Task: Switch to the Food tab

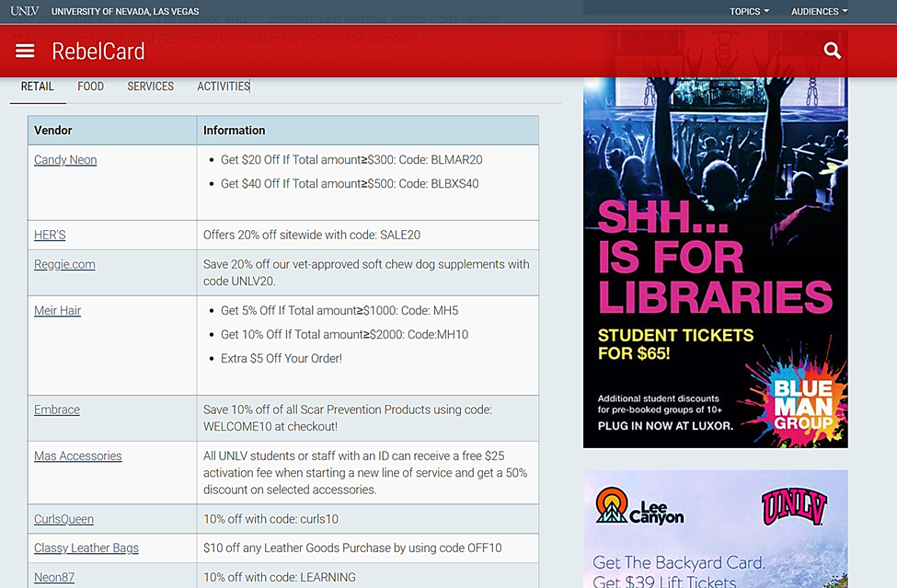Action: click(90, 86)
